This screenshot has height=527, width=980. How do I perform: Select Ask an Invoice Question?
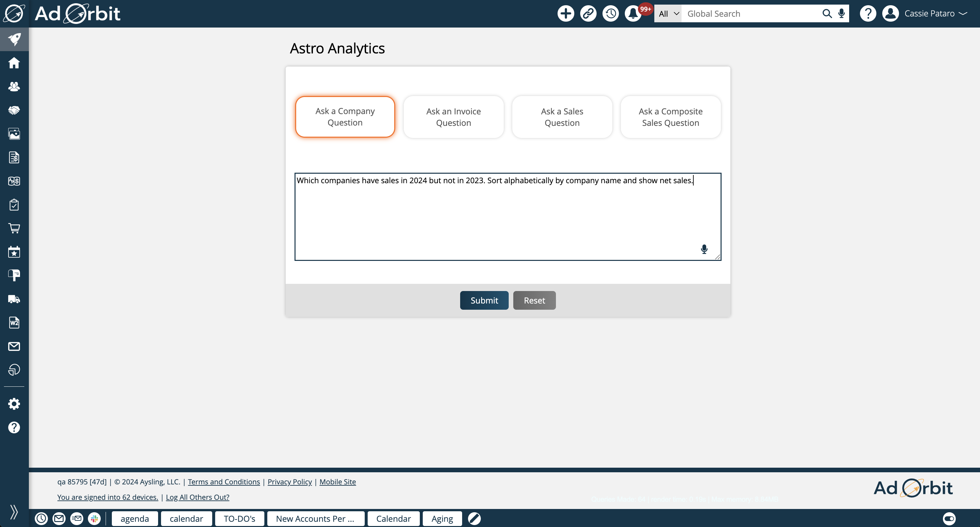click(x=453, y=117)
